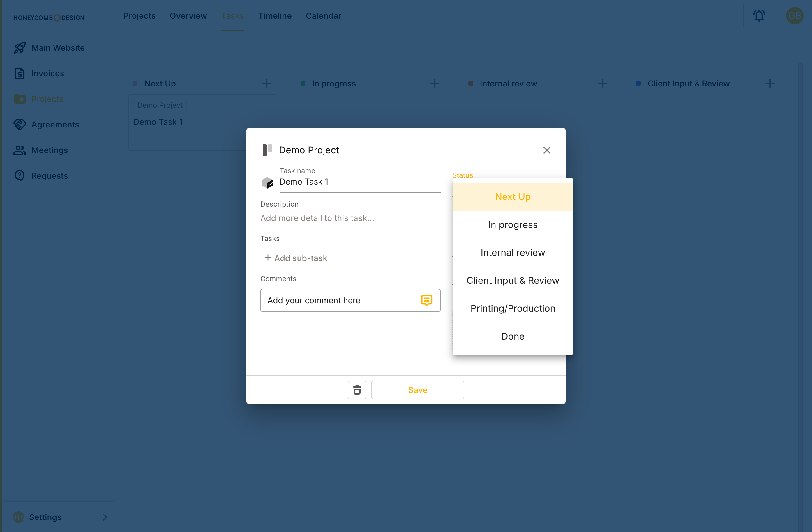This screenshot has width=812, height=532.
Task: Click the Task name input field
Action: 360,182
